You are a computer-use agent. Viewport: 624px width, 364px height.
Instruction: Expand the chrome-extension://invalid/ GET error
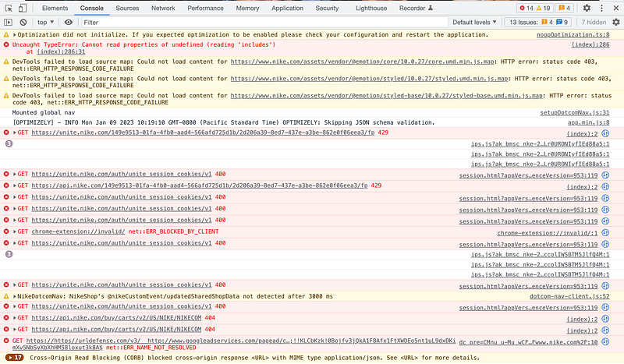(15, 231)
